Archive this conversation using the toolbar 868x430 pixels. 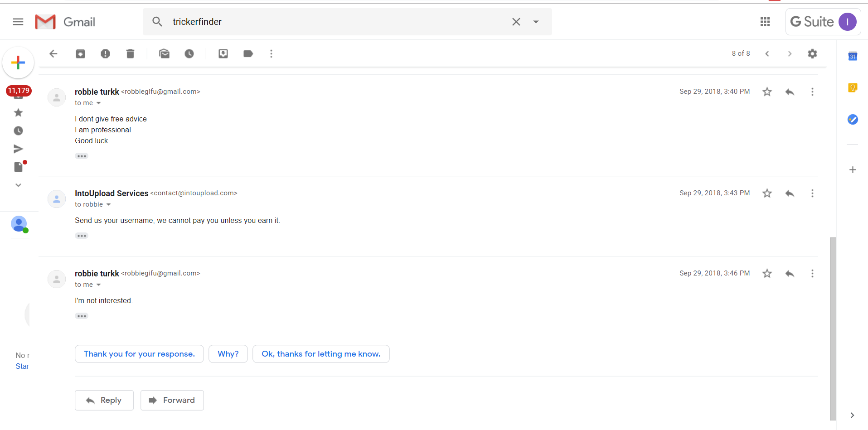[x=80, y=54]
